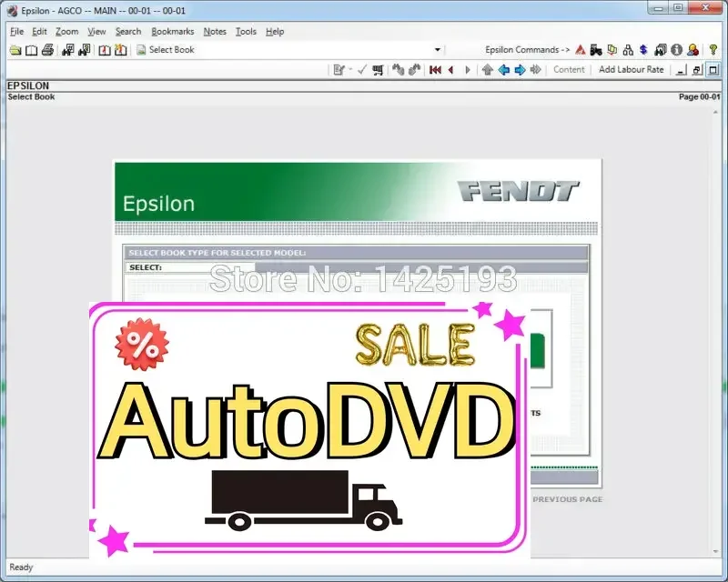Click the vertical scrollbar up arrow
Screen dimensions: 728x582
[x=715, y=113]
